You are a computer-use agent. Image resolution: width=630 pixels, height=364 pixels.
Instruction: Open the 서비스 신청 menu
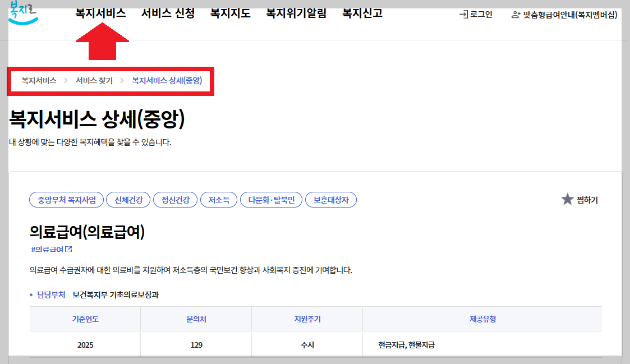167,13
